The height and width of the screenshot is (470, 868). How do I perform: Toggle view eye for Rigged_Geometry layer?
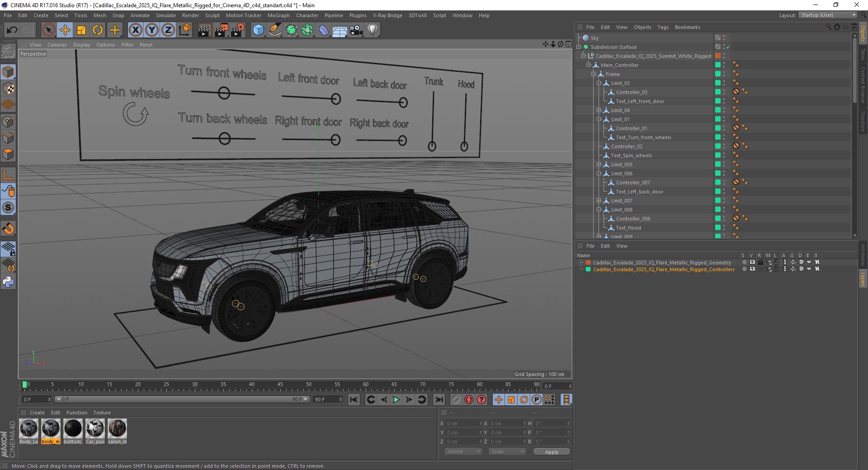[752, 262]
